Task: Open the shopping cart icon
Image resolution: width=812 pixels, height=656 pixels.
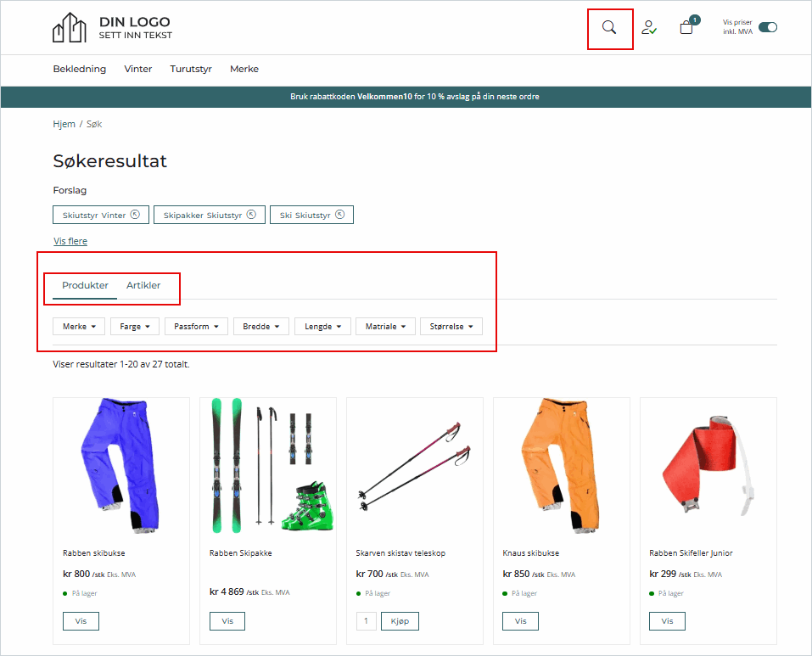Action: coord(686,28)
